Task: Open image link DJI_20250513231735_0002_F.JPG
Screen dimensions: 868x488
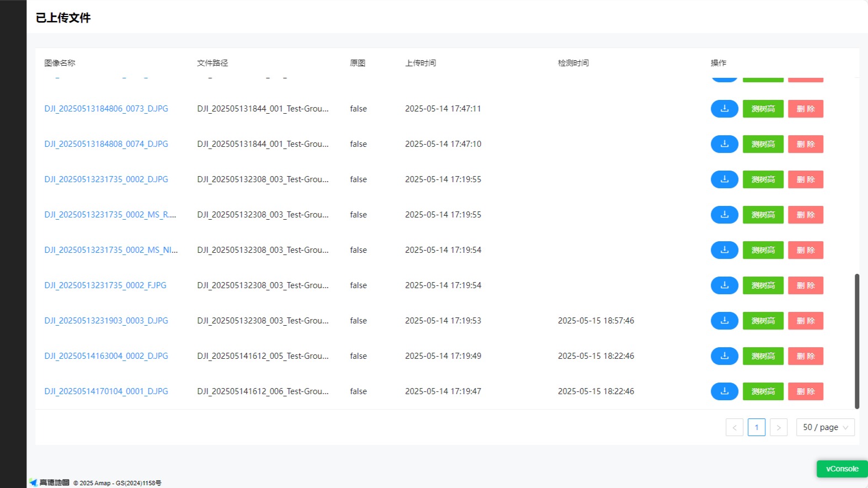Action: click(x=105, y=285)
